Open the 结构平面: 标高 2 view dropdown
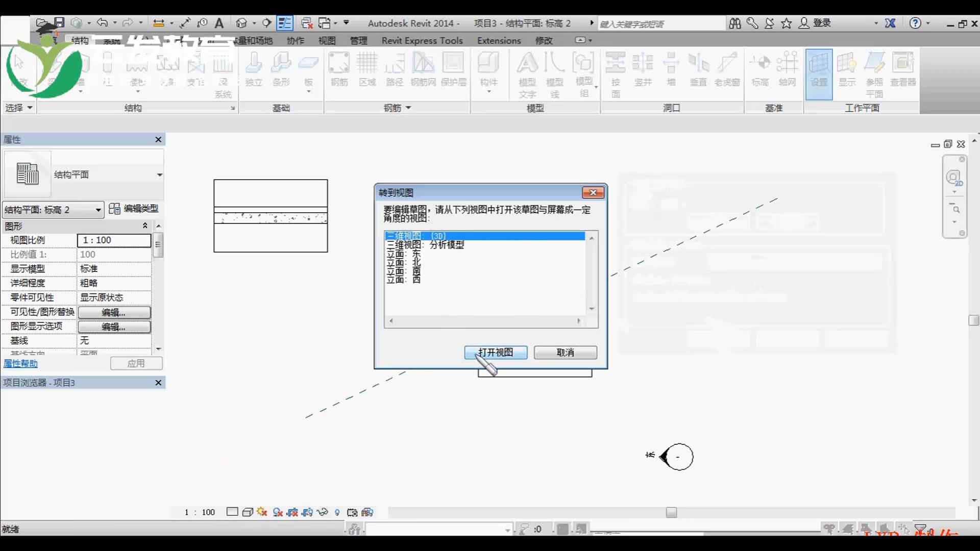The width and height of the screenshot is (980, 551). (x=98, y=210)
